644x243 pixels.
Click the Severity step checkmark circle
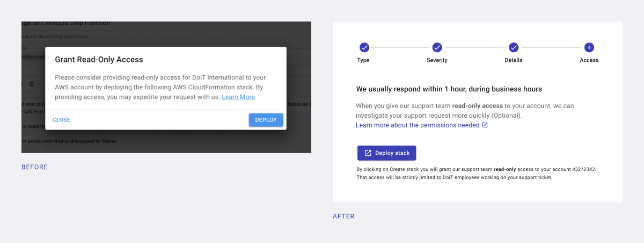(x=437, y=47)
